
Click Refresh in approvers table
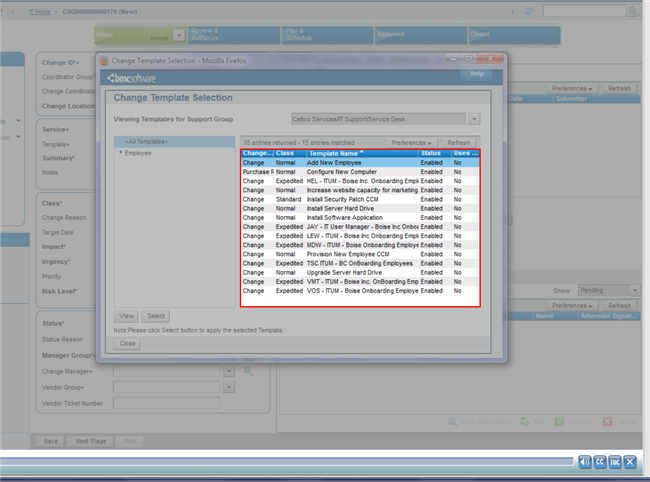(619, 306)
